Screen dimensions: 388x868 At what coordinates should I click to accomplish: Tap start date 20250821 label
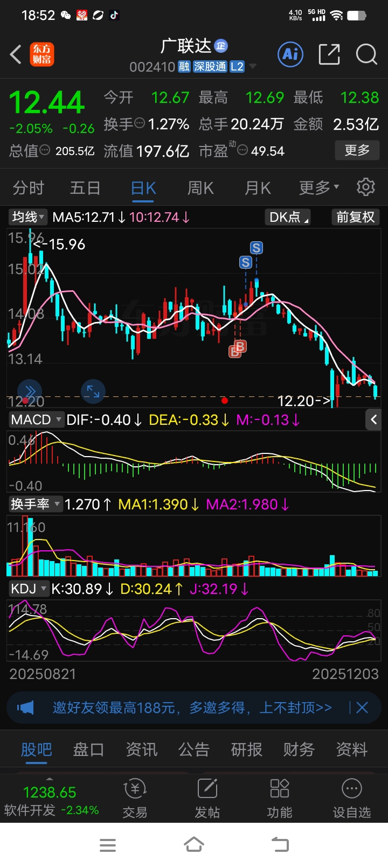tap(43, 674)
